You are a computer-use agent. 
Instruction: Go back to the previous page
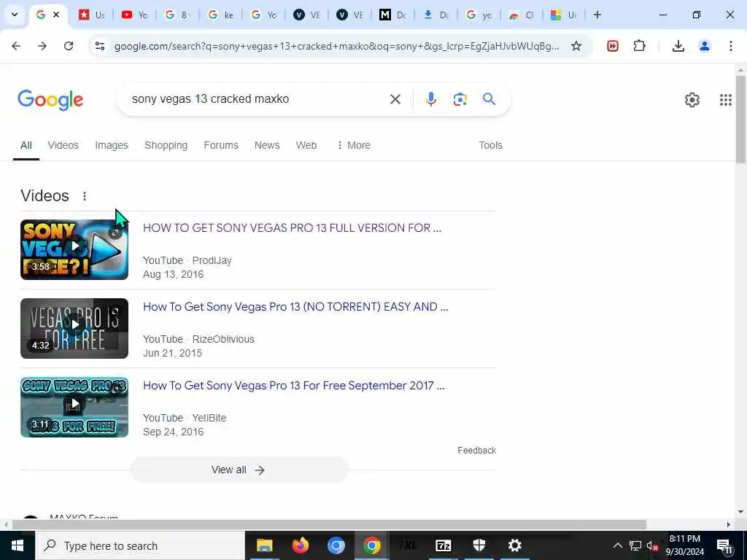[16, 46]
